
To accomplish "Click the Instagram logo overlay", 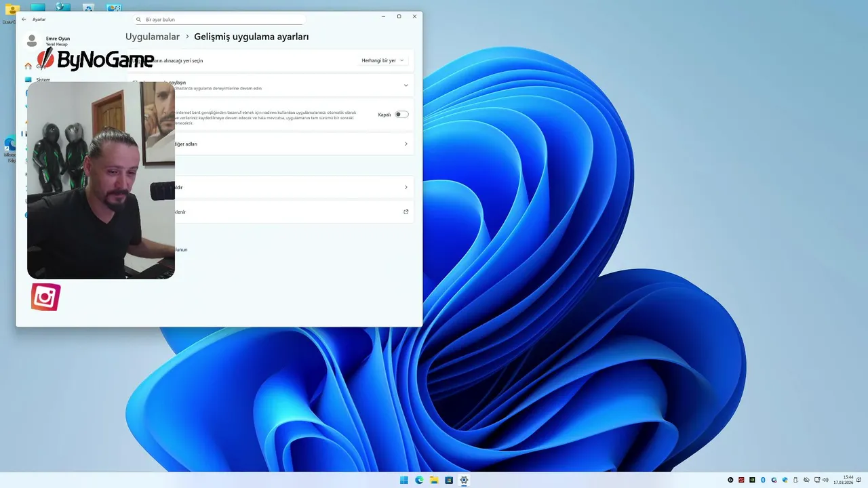I will coord(45,297).
